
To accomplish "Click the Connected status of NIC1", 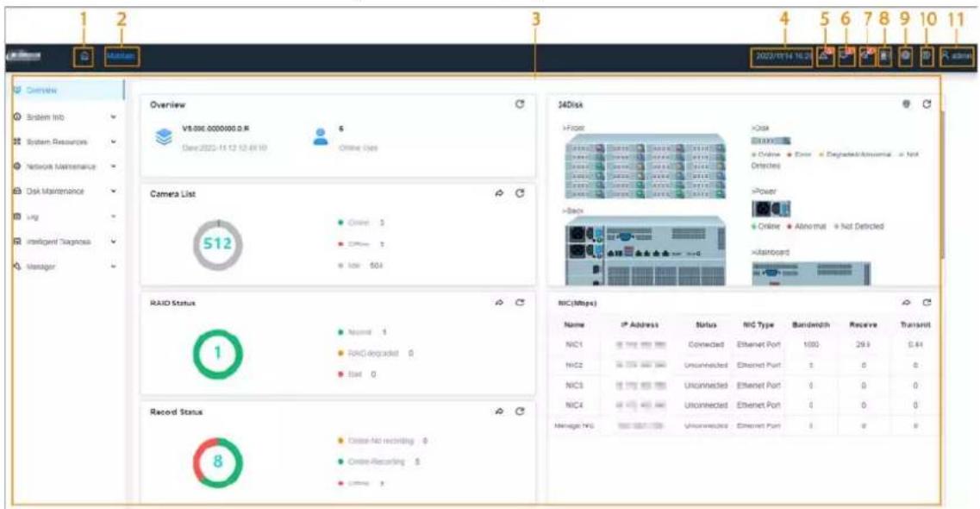I will click(706, 344).
